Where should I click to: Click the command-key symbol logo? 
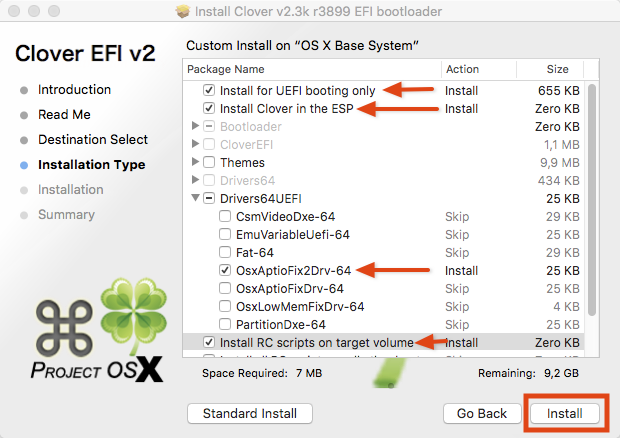point(64,328)
